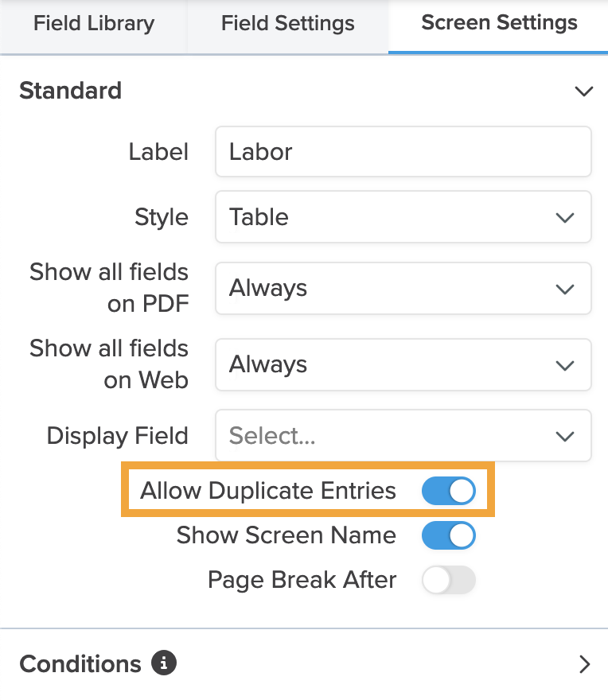Click the PDF dropdown chevron icon

click(x=565, y=290)
